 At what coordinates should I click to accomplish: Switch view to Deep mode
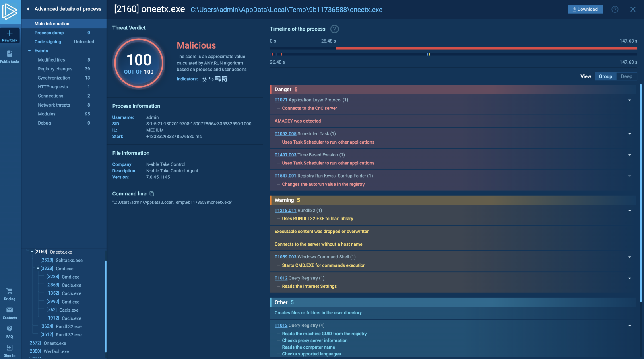pyautogui.click(x=626, y=76)
